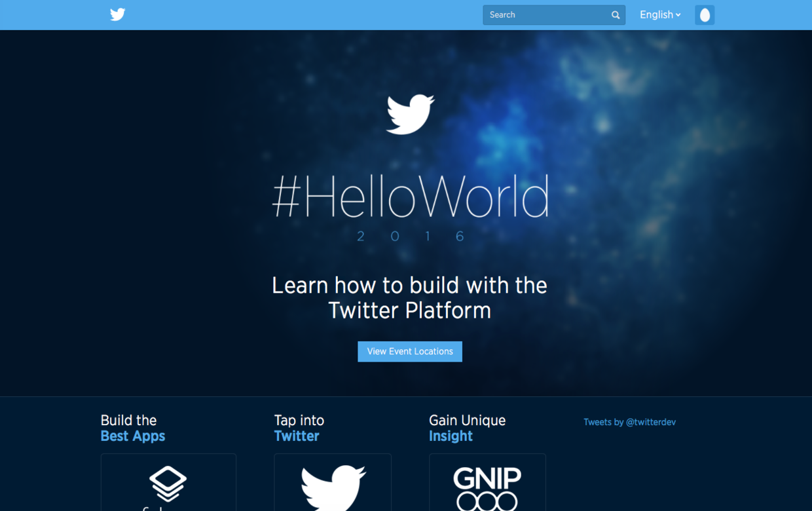Click the #HelloWorld title text

[x=411, y=197]
